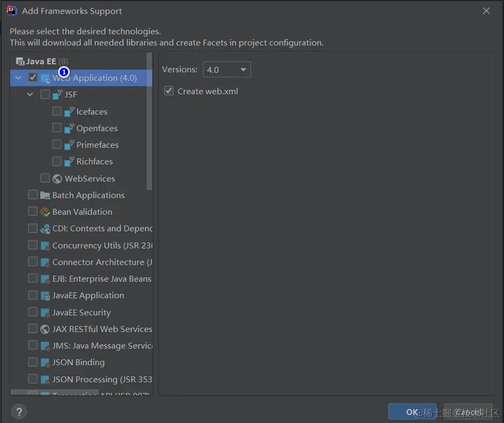
Task: Select the JavaEE Security row text
Action: (82, 313)
